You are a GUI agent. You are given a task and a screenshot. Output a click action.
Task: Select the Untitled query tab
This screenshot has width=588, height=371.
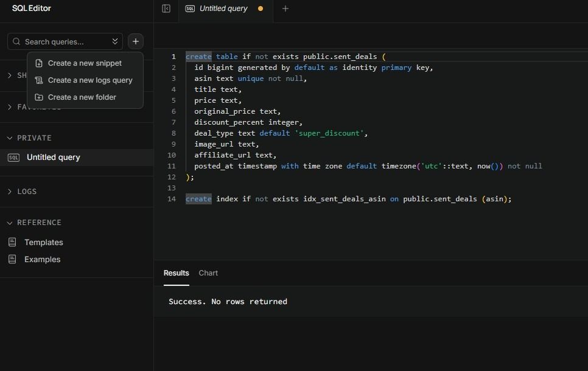click(226, 9)
